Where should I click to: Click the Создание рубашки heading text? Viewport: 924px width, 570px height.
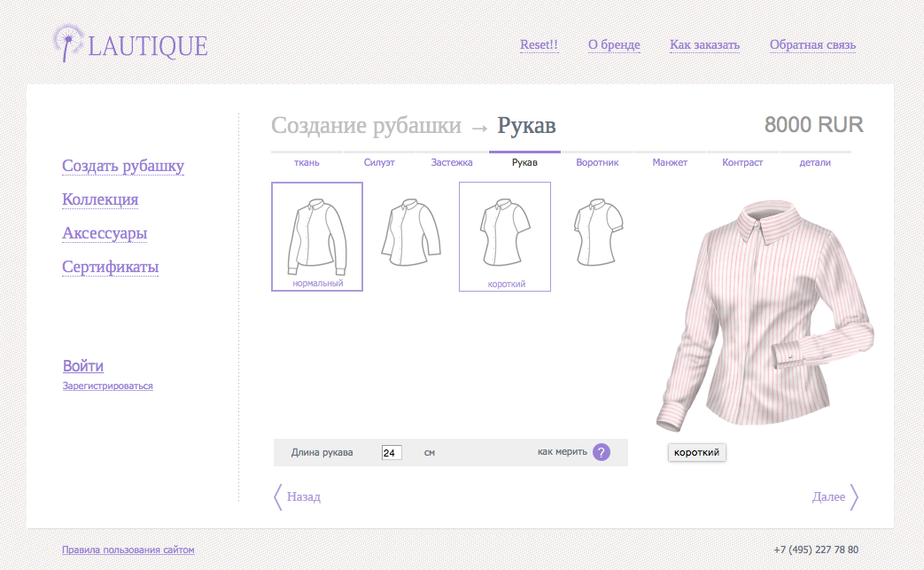pyautogui.click(x=366, y=126)
